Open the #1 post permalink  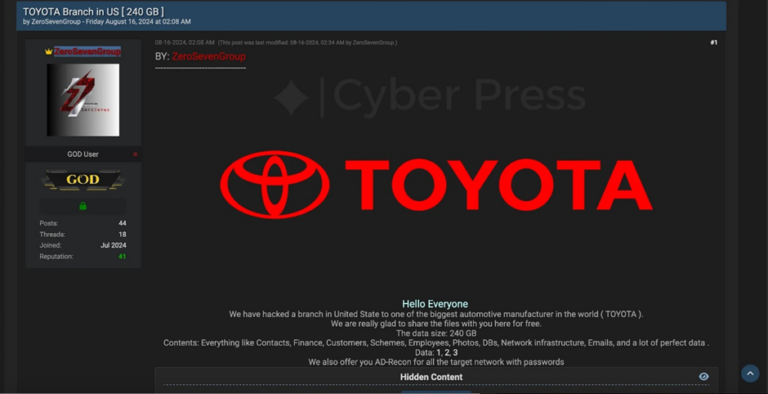[x=714, y=43]
